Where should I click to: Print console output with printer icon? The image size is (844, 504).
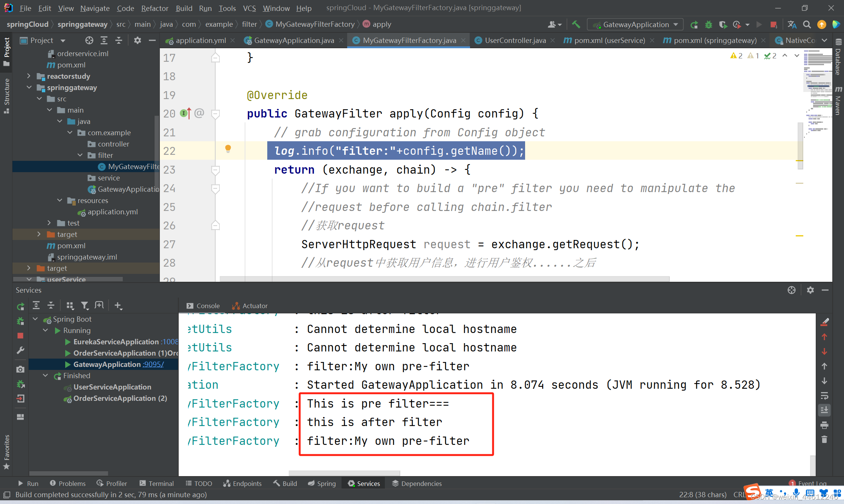824,425
